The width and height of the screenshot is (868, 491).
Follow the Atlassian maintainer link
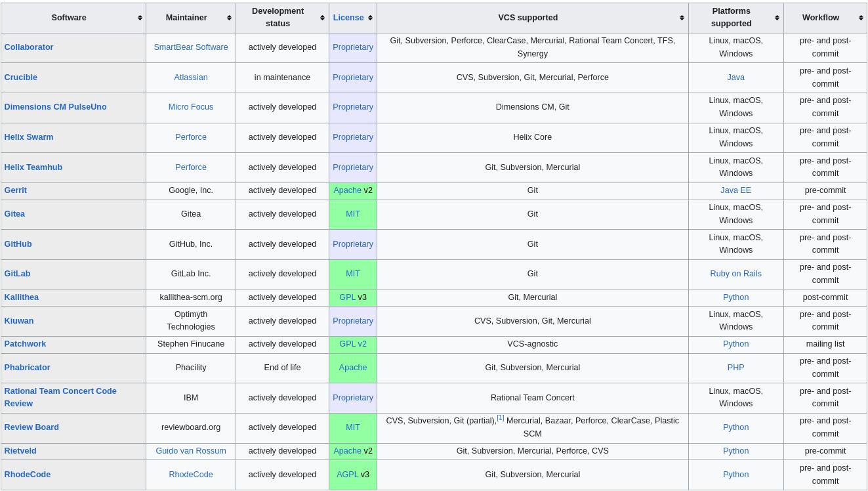191,77
